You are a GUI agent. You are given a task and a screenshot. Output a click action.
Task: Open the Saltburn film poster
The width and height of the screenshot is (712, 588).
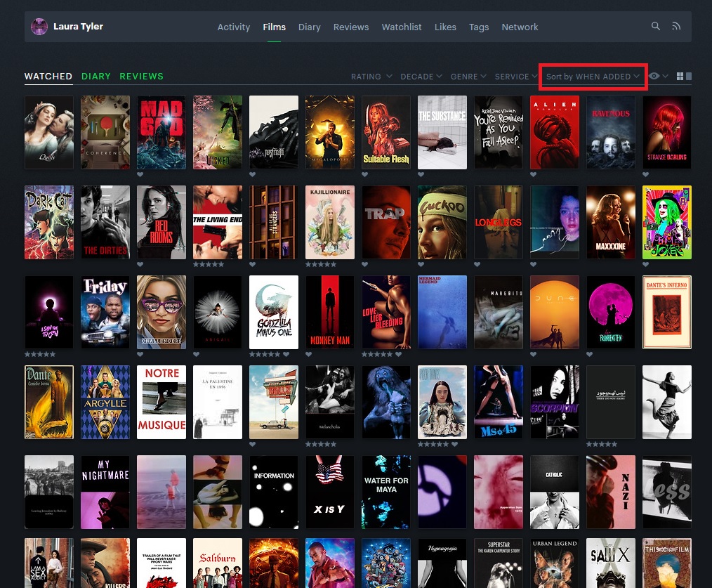pyautogui.click(x=218, y=563)
